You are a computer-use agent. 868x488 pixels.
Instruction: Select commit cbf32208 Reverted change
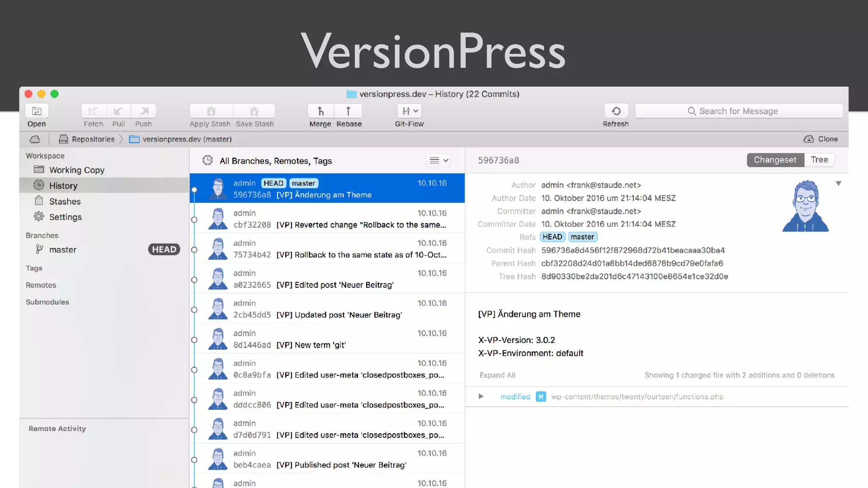pyautogui.click(x=327, y=219)
